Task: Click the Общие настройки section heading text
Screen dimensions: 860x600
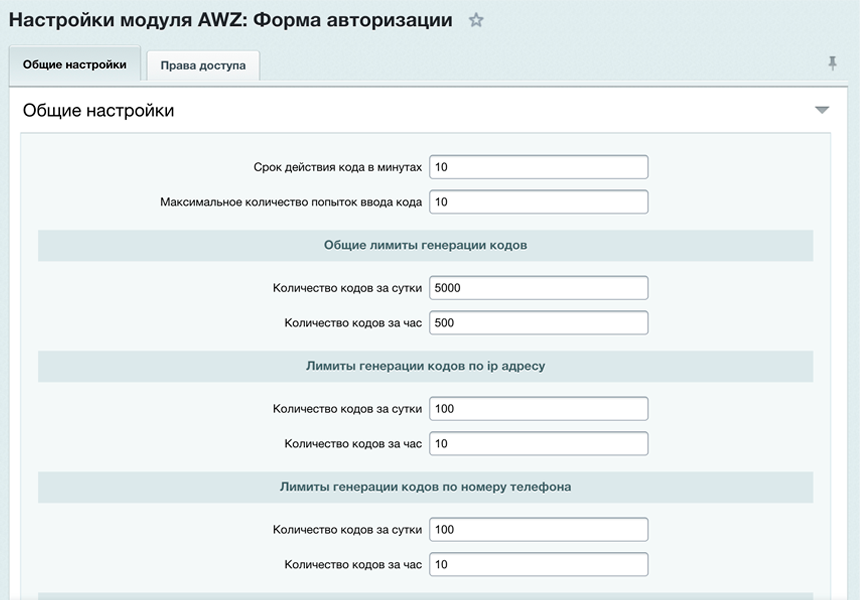Action: [98, 110]
